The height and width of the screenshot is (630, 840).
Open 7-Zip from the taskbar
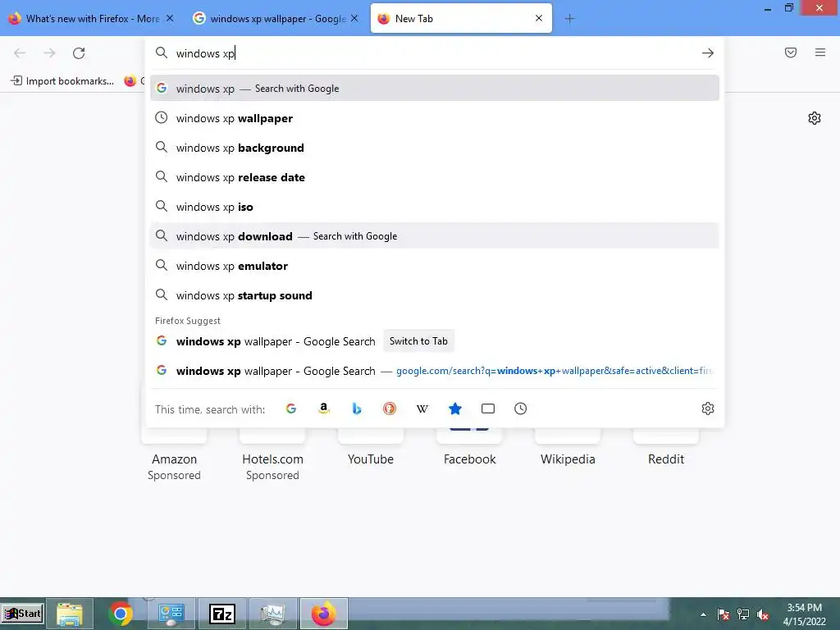[222, 614]
